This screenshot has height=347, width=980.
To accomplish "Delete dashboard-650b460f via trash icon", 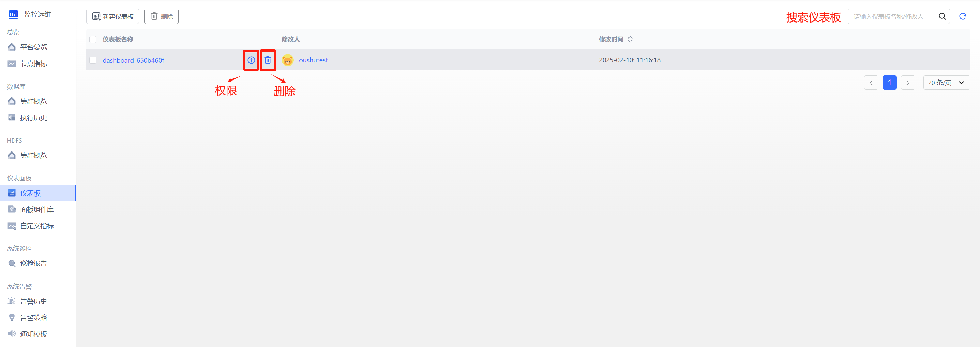I will coord(268,60).
